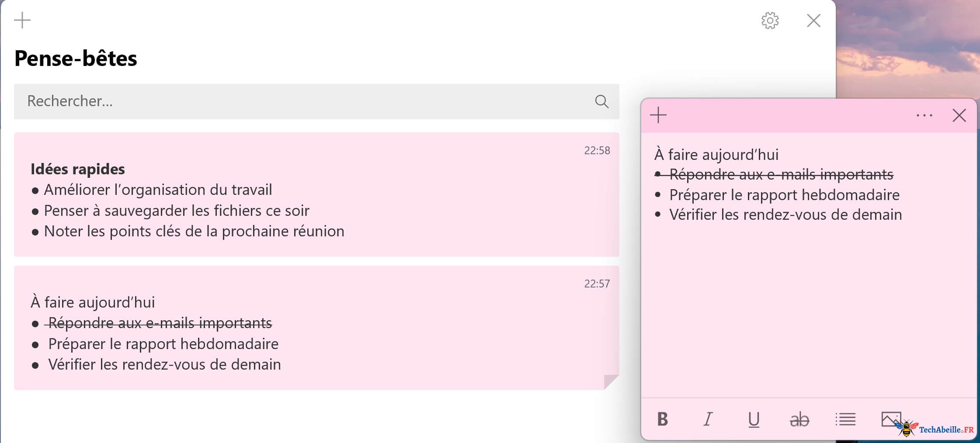
Task: Toggle underline formatting
Action: 754,420
